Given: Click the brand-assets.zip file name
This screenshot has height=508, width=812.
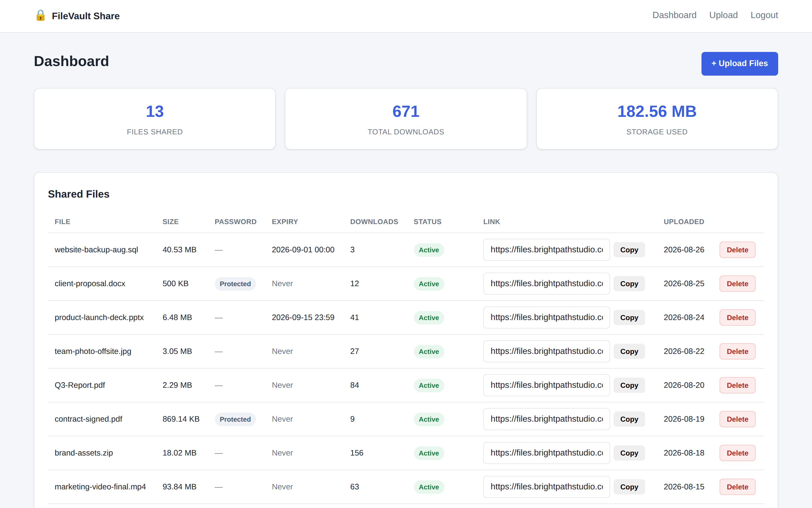Looking at the screenshot, I should [83, 453].
